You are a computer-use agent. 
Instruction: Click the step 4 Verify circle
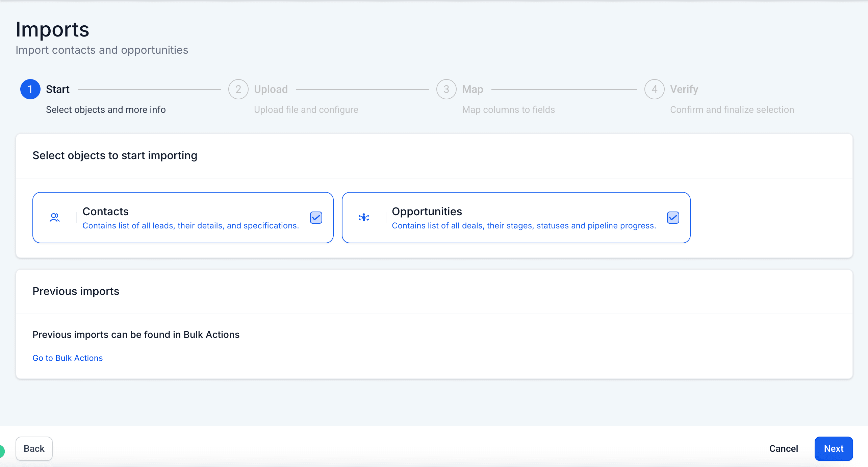coord(654,89)
